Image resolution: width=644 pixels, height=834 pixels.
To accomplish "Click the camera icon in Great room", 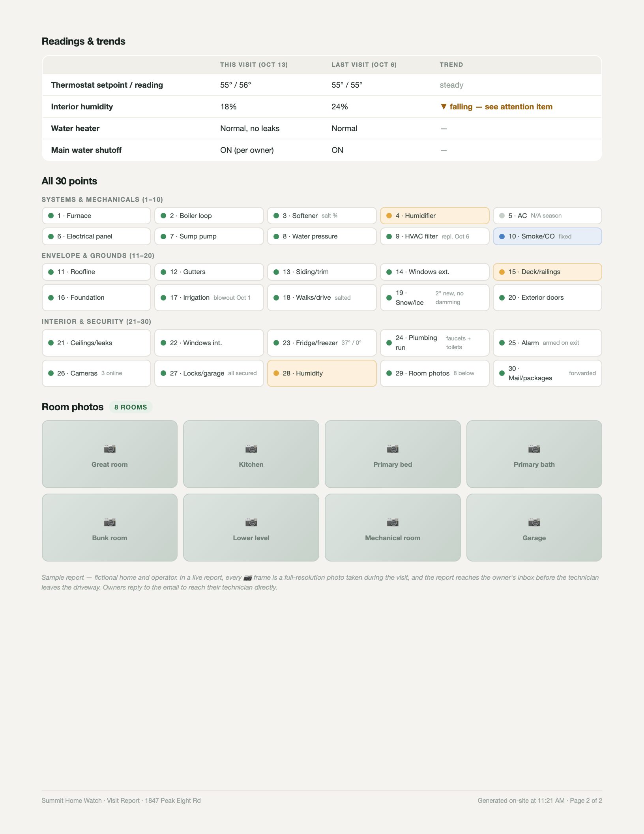I will click(x=110, y=449).
